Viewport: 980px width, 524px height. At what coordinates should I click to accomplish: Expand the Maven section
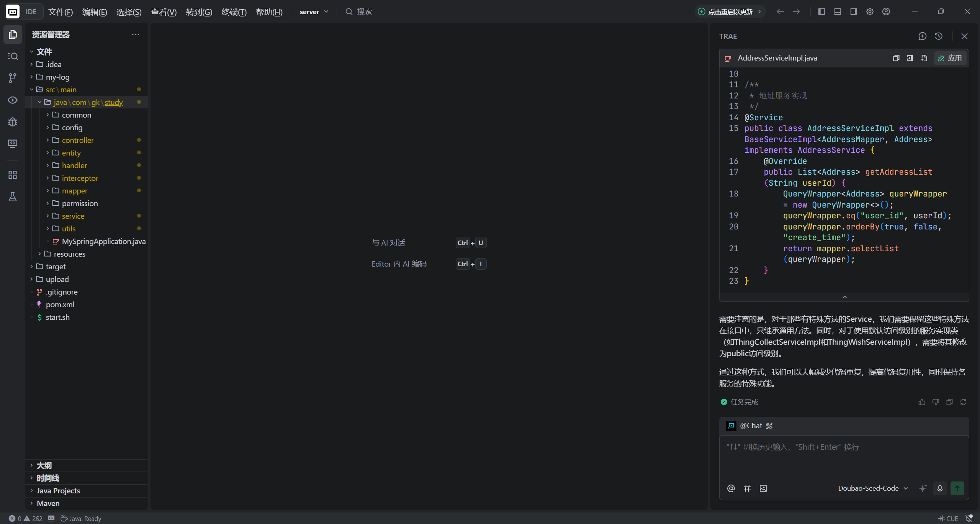tap(48, 503)
